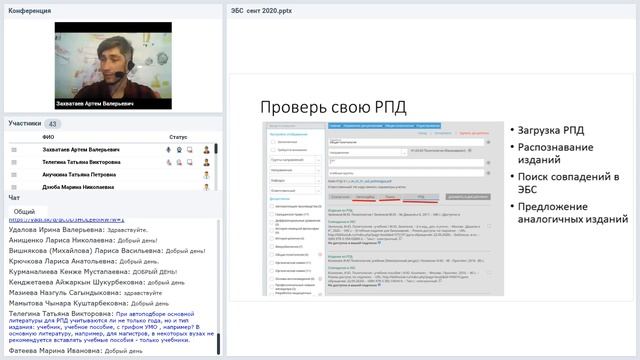Click the gray marker left of Захватаев Артем Валерьевич

point(14,150)
